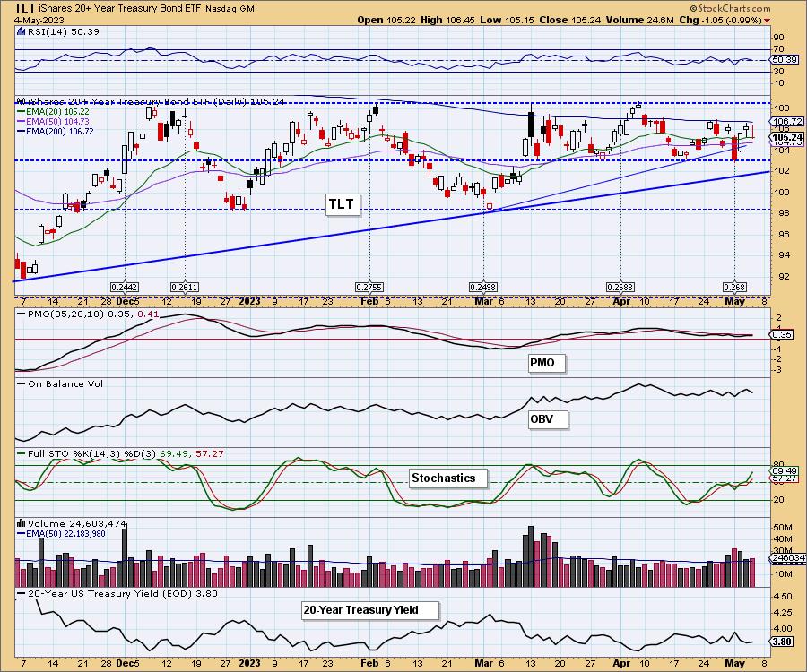The image size is (807, 672).
Task: Click the 0.2498 annotation label
Action: coord(483,287)
